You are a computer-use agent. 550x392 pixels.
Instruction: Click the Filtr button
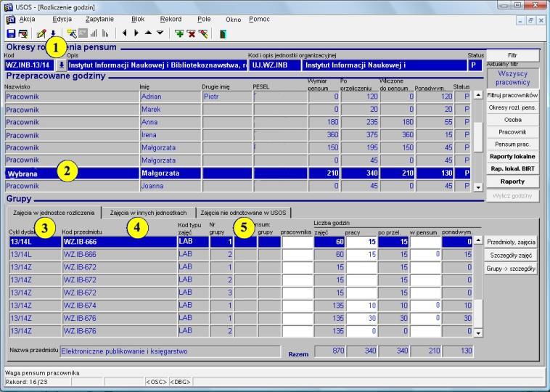tap(512, 55)
